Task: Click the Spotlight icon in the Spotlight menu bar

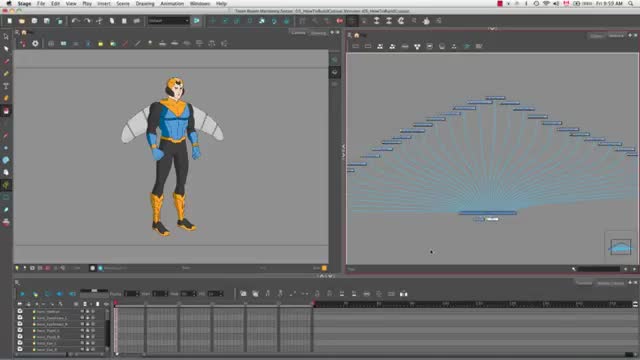Action: pos(631,4)
